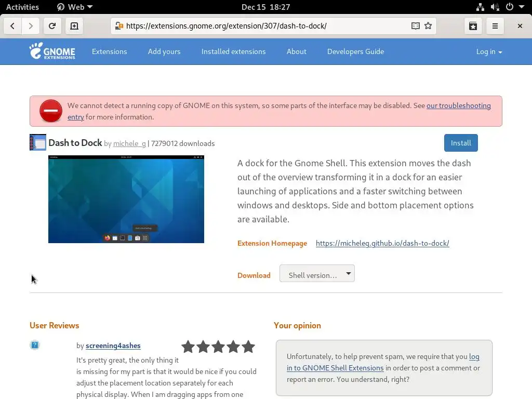Click the Dash to Dock extension icon
The height and width of the screenshot is (399, 532).
[37, 142]
